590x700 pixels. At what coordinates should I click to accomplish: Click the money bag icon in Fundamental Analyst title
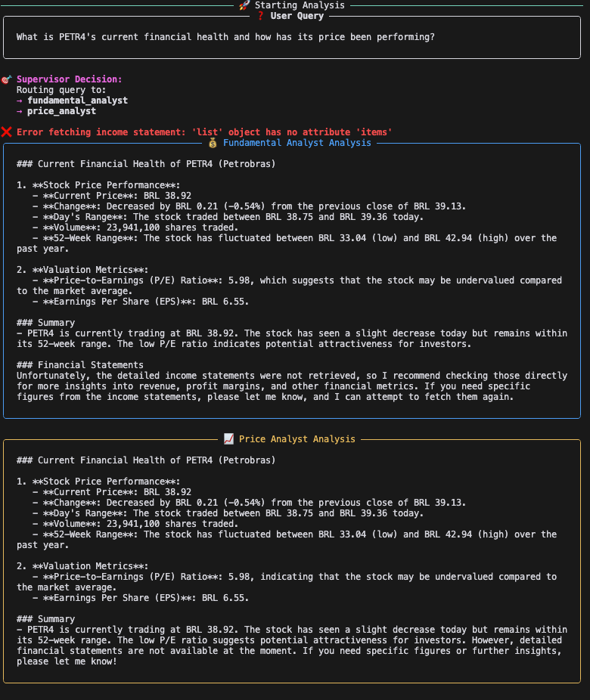point(213,143)
